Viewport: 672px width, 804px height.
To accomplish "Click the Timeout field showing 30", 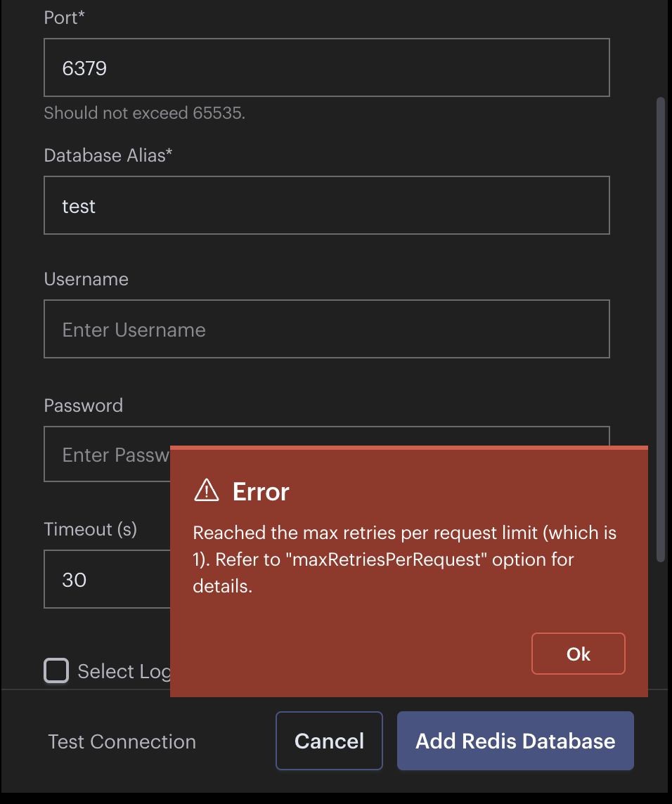I will click(105, 579).
